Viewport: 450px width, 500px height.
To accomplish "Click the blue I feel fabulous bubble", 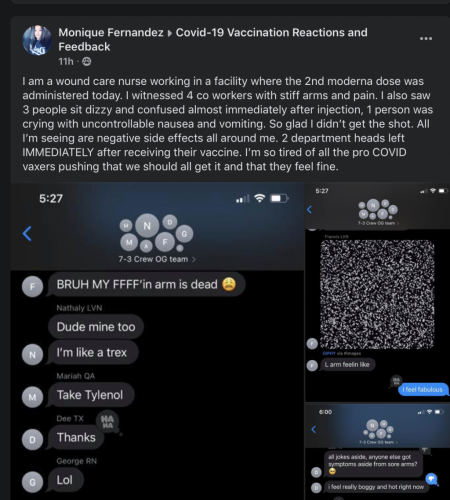I will coord(423,389).
